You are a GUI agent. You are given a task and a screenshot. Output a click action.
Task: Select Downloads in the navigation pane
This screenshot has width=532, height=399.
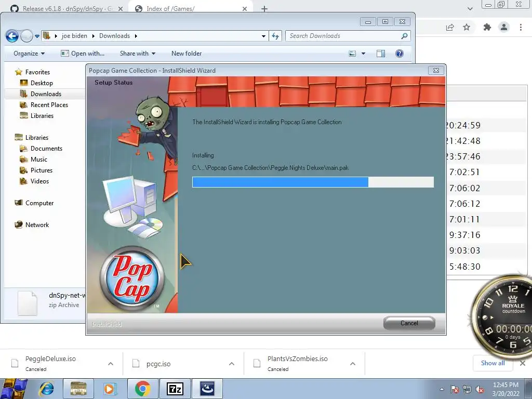point(46,94)
